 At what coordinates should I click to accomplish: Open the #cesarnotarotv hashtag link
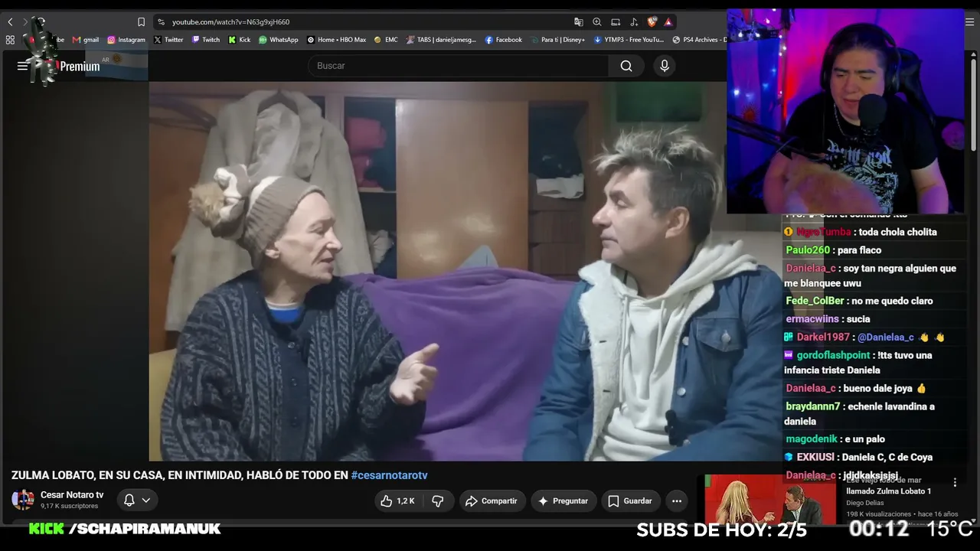coord(389,475)
